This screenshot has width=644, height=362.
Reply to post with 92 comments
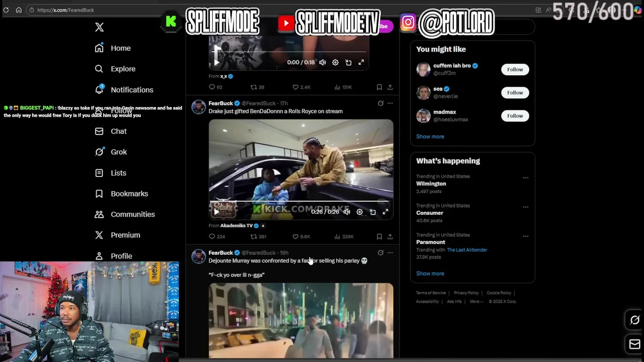click(215, 87)
